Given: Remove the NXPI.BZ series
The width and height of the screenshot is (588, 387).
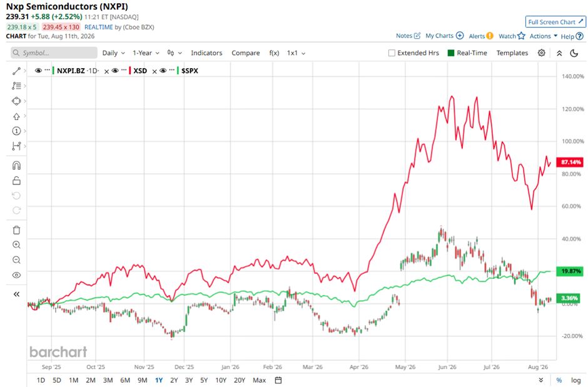Looking at the screenshot, I should (106, 71).
